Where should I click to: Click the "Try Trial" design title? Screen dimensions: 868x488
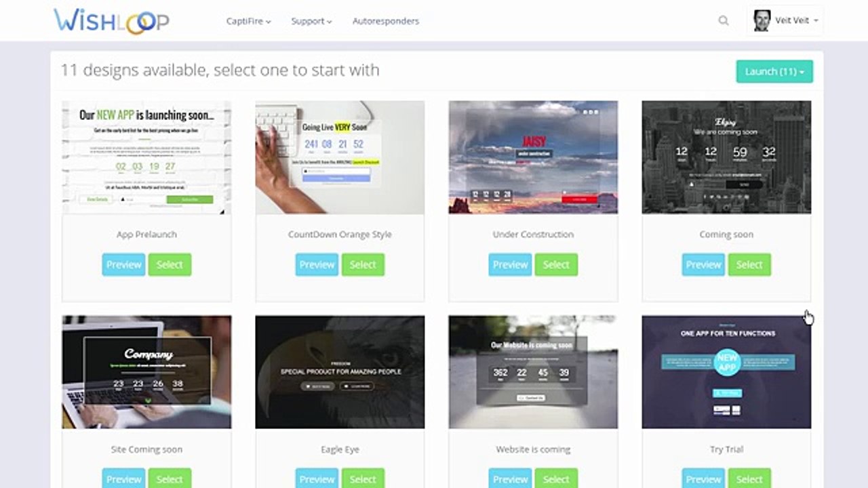726,449
